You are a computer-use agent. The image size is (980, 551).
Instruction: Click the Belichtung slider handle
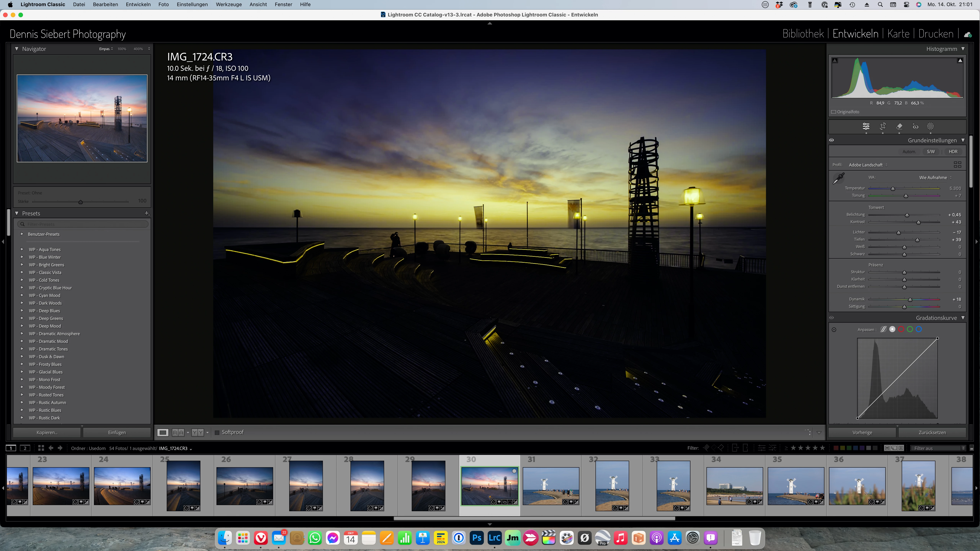coord(907,215)
